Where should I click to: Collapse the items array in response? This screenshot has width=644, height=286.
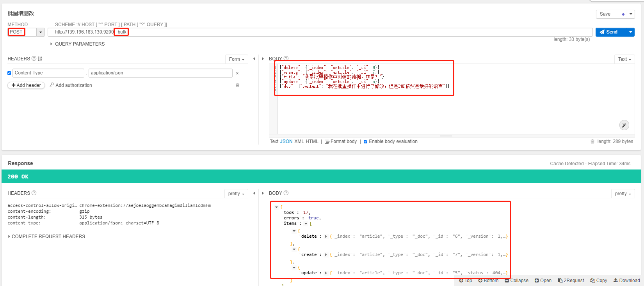point(306,224)
